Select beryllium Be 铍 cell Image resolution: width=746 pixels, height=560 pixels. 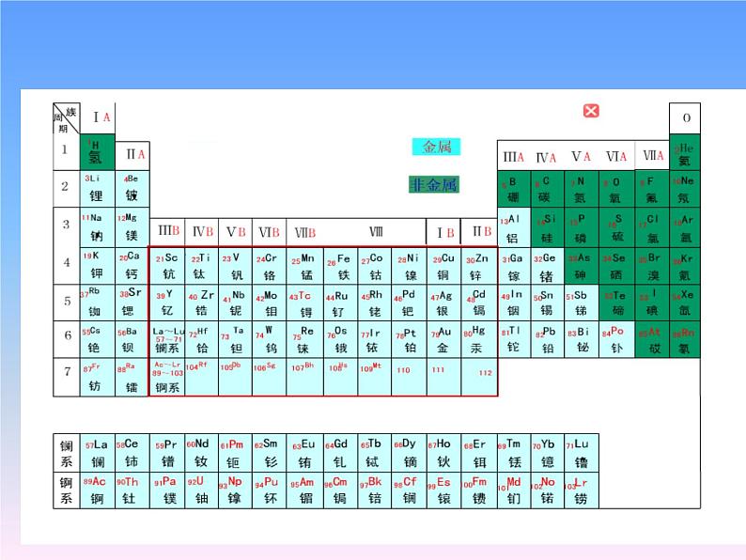(x=132, y=189)
